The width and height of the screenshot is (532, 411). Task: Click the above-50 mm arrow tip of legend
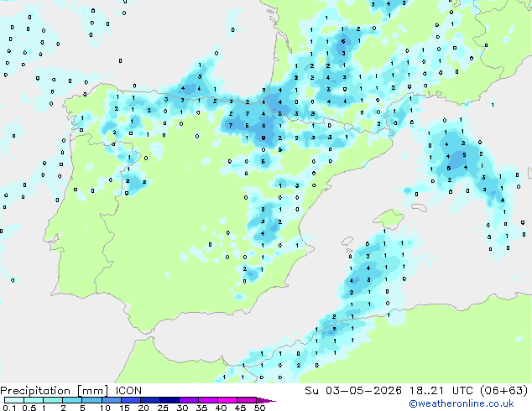click(x=266, y=400)
